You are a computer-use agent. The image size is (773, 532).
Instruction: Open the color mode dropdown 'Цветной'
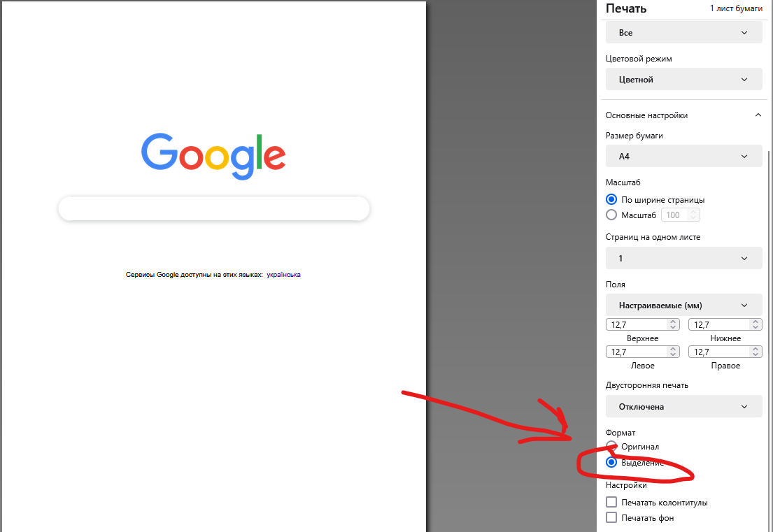(683, 80)
